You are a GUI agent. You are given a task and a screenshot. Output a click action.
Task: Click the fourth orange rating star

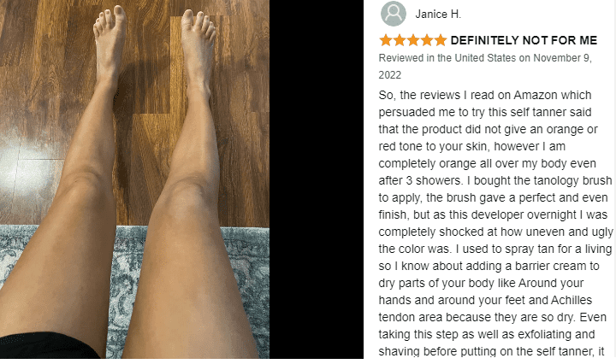pyautogui.click(x=427, y=40)
